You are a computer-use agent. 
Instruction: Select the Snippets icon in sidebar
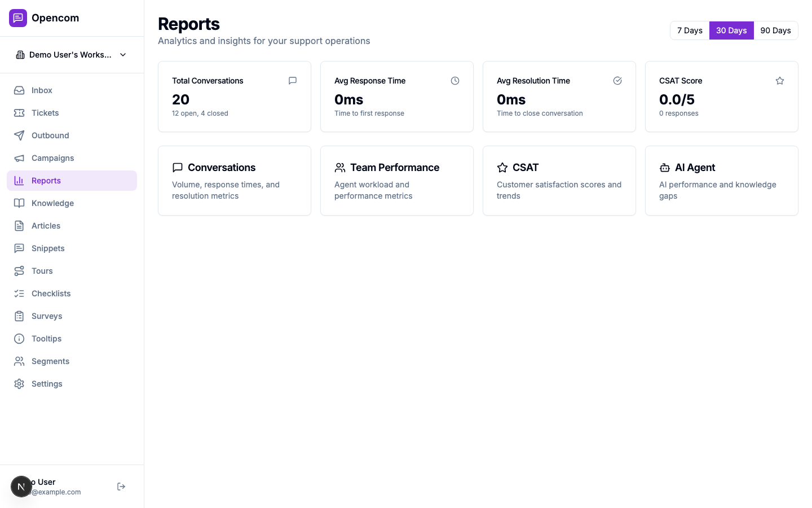coord(19,248)
